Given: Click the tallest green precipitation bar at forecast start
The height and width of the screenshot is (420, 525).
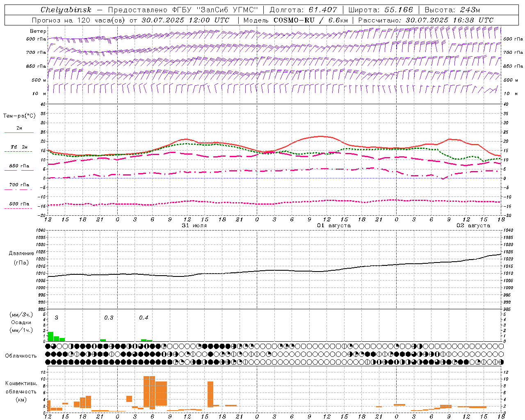Looking at the screenshot, I should [50, 336].
